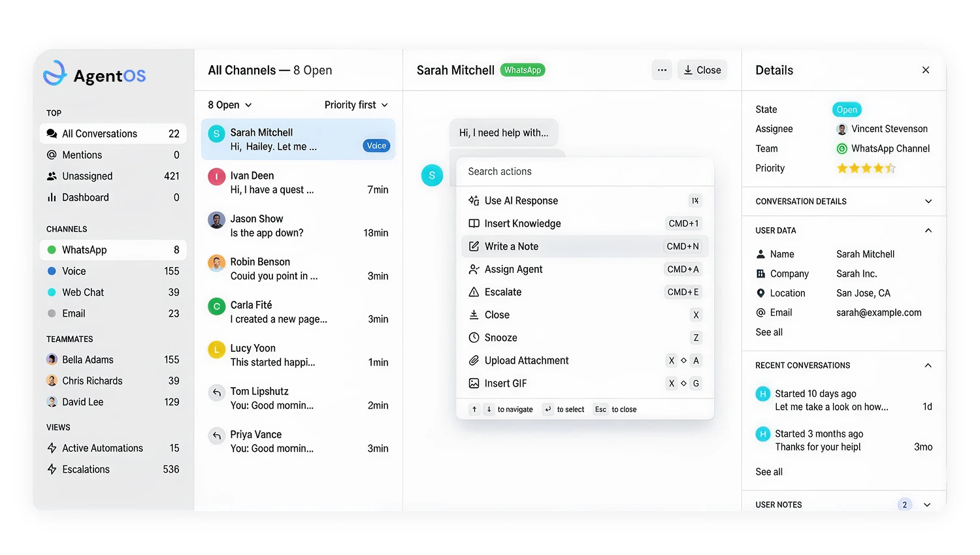Open the Started 10 days ago conversation
Viewport: 980px width, 555px height.
point(843,400)
